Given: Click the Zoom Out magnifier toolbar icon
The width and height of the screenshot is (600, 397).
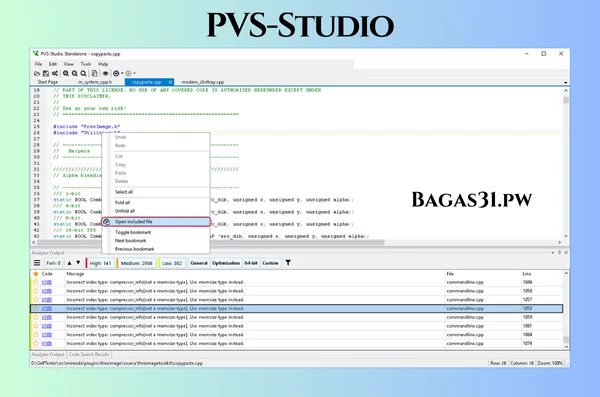Looking at the screenshot, I should coord(75,74).
